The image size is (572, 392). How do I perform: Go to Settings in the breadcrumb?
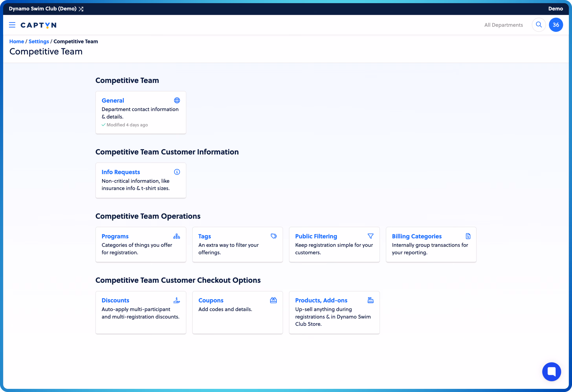pyautogui.click(x=39, y=41)
